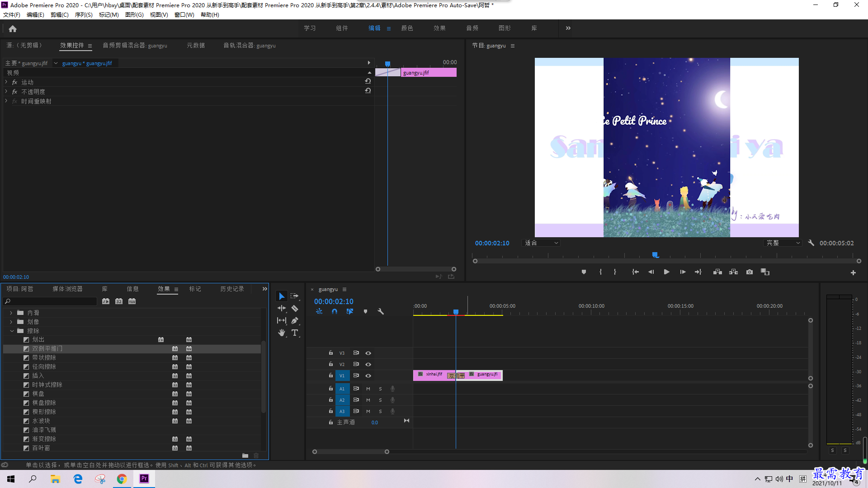Image resolution: width=868 pixels, height=488 pixels.
Task: Open timeline display settings wrench
Action: tap(381, 311)
